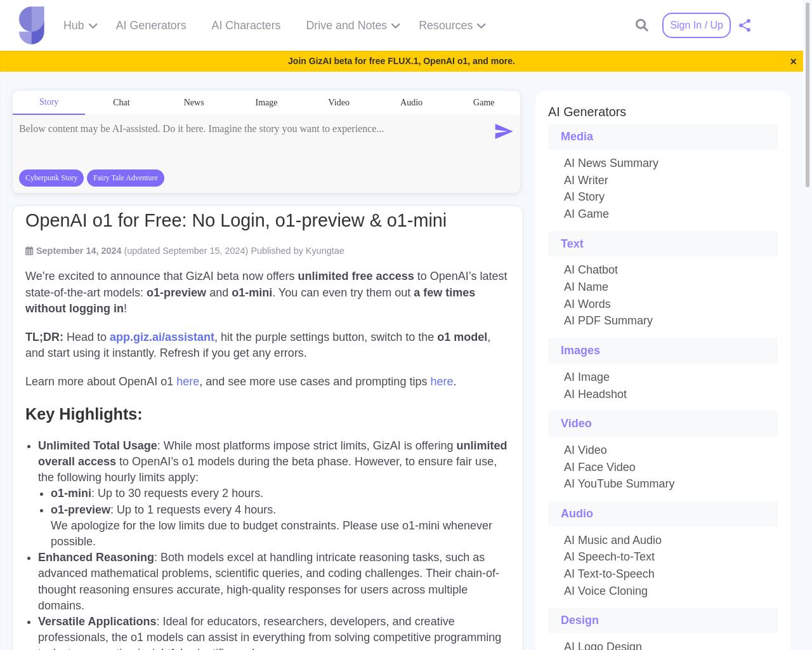Open AI Text-to-Speech link
Viewport: 812px width, 650px height.
609,574
